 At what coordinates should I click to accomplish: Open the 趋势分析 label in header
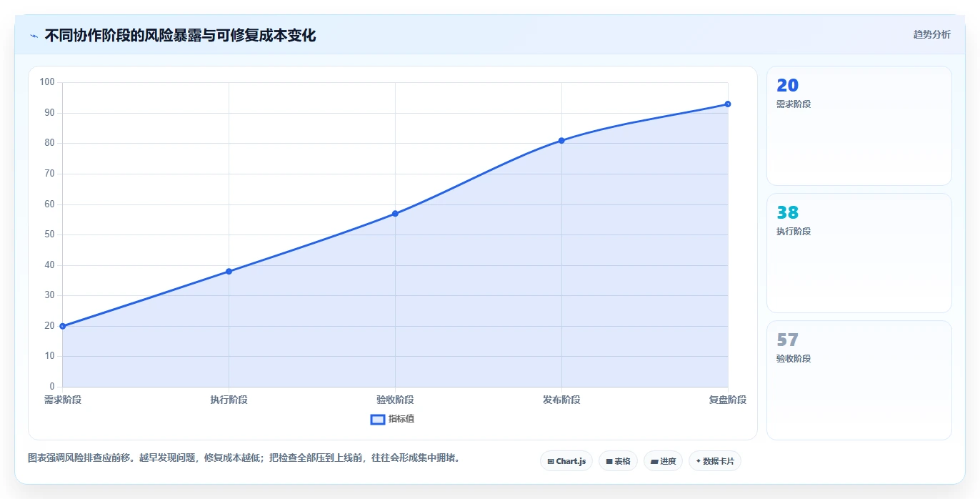point(931,34)
